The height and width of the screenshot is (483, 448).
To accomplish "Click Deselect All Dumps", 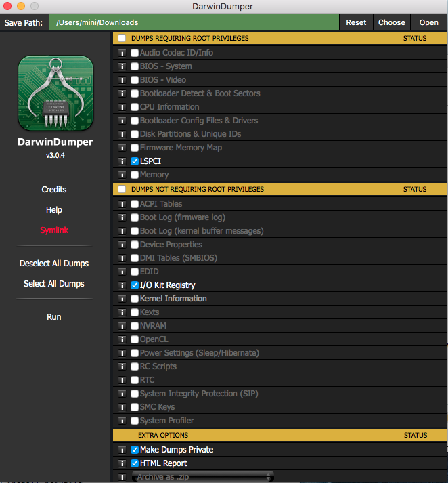I will click(54, 264).
